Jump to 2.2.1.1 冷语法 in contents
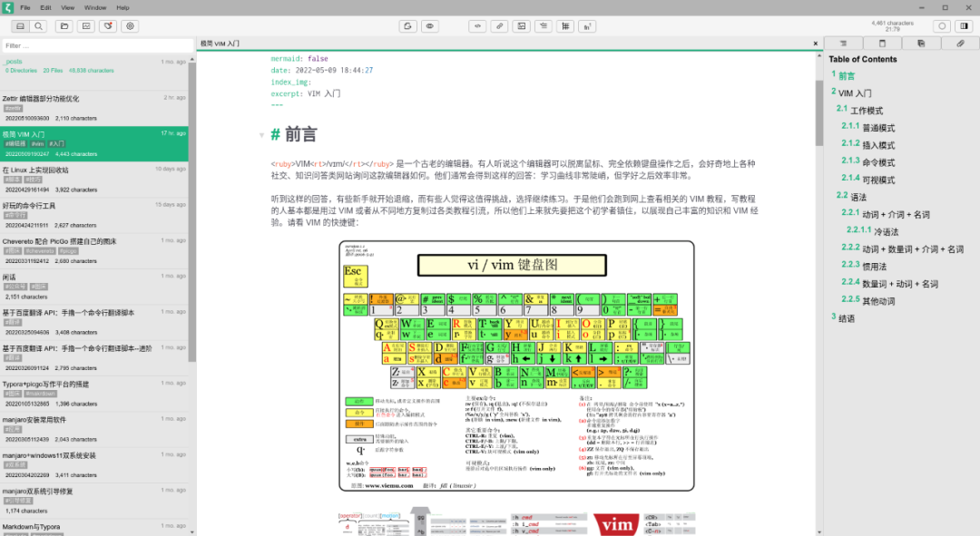 point(887,232)
